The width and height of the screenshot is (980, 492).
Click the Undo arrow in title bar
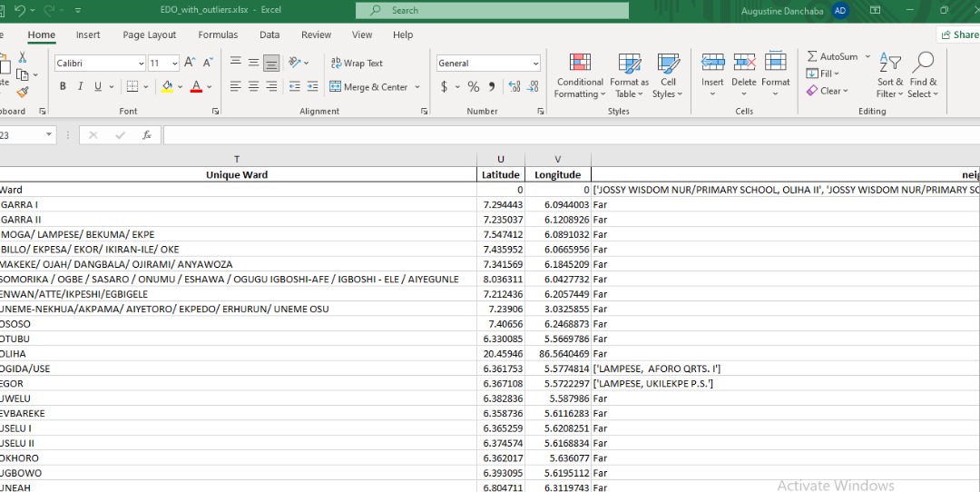[x=19, y=10]
